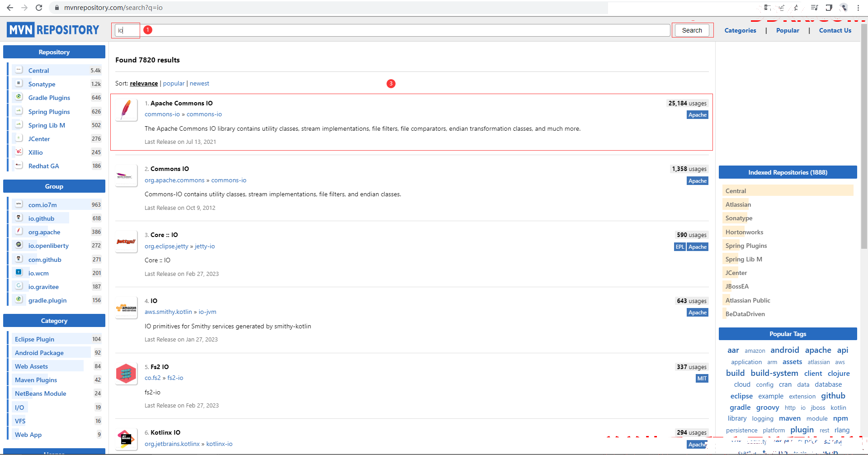Open the Contact Us page

click(835, 30)
